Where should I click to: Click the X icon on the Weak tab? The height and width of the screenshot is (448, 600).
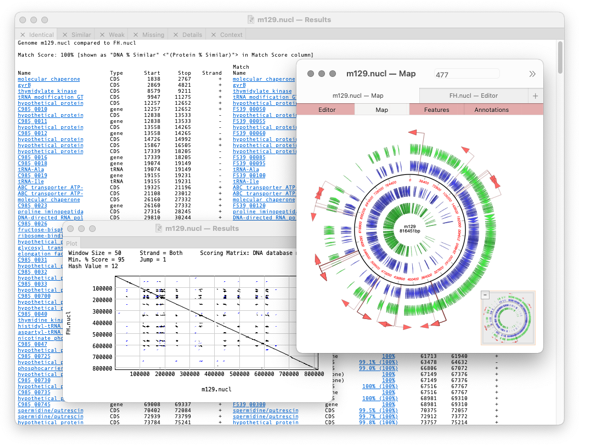click(x=102, y=35)
